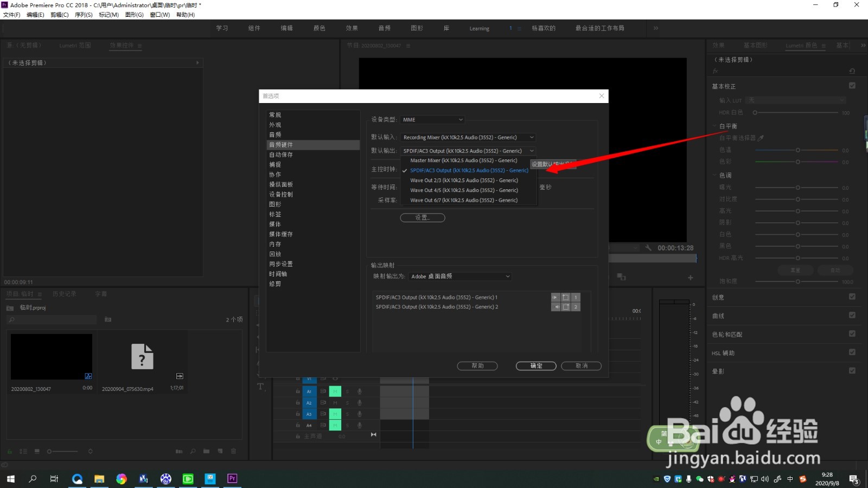Image resolution: width=868 pixels, height=488 pixels.
Task: Choose Wave Out 2/3 from the output list
Action: pos(464,181)
